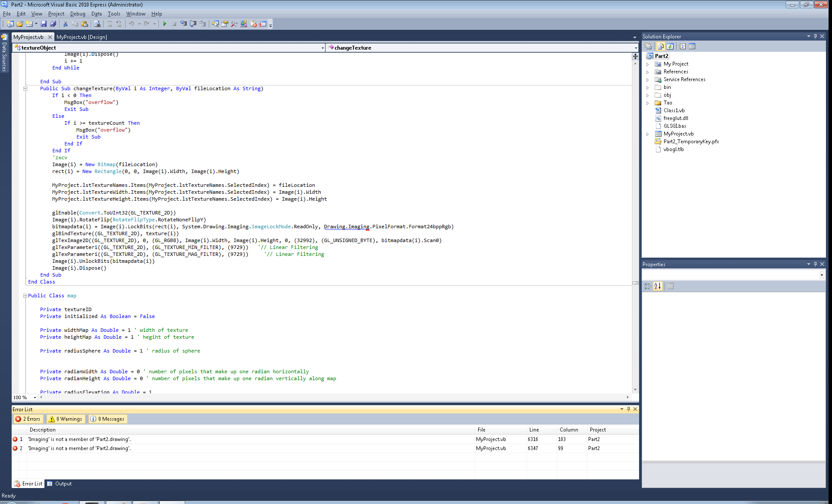Image resolution: width=832 pixels, height=504 pixels.
Task: Click the New Project toolbar icon
Action: pos(10,24)
